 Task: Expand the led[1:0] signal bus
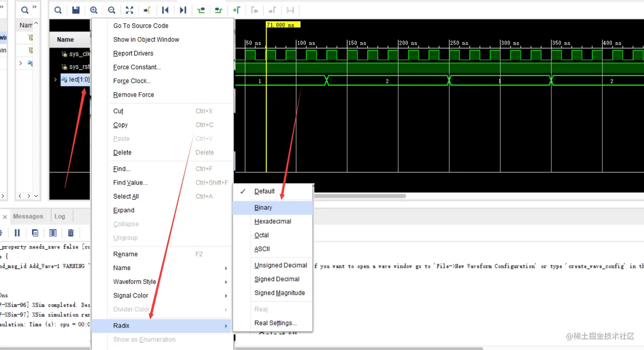click(55, 79)
